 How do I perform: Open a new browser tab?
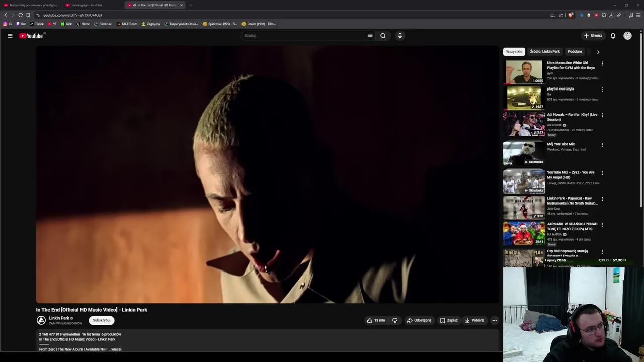click(191, 5)
